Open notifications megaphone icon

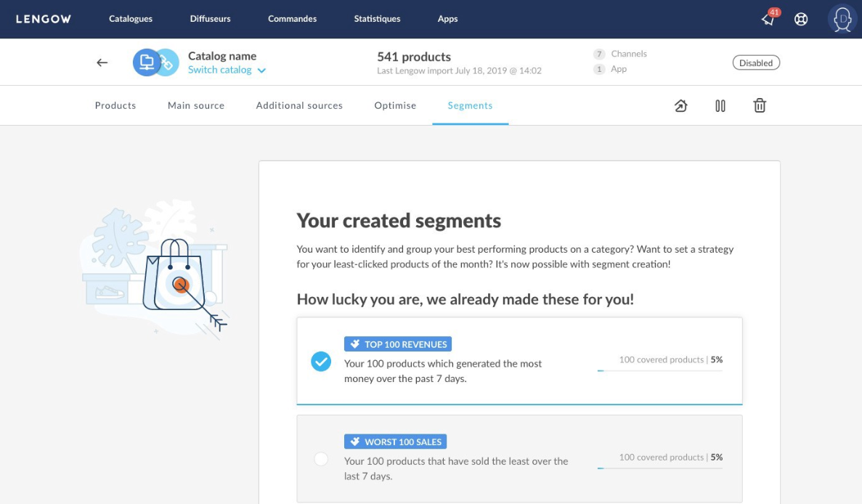point(768,20)
